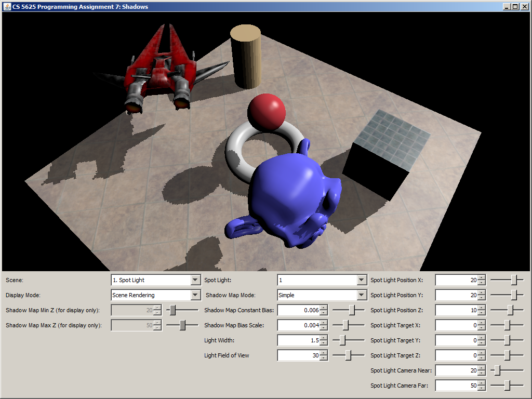
Task: Increment Light Width spinner value
Action: (x=324, y=338)
